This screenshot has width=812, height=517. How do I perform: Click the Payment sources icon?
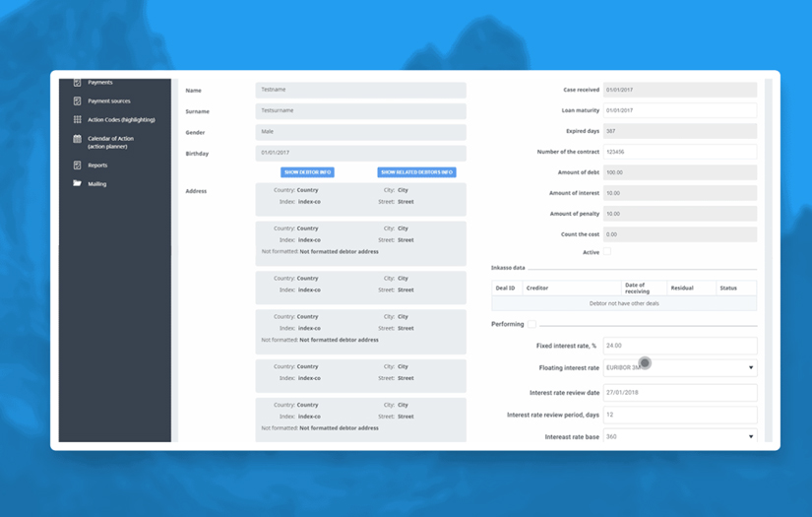tap(77, 101)
